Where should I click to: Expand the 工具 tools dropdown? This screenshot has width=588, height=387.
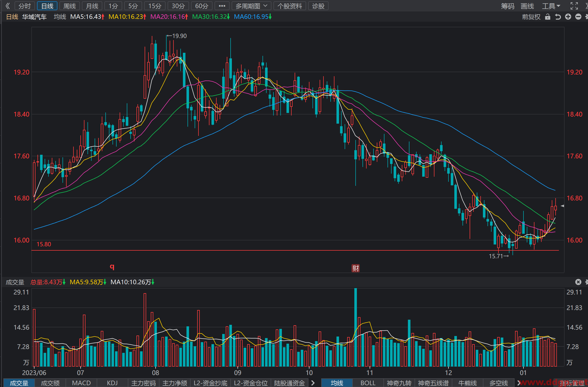click(551, 6)
